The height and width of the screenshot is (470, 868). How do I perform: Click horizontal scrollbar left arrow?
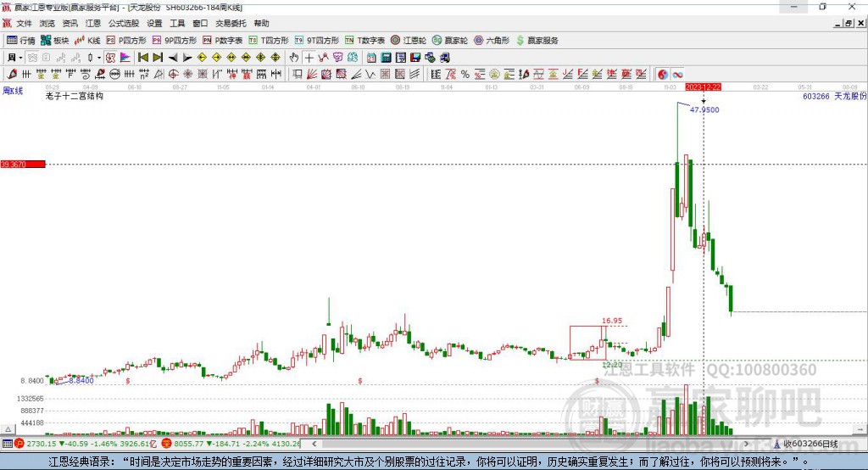pos(314,444)
